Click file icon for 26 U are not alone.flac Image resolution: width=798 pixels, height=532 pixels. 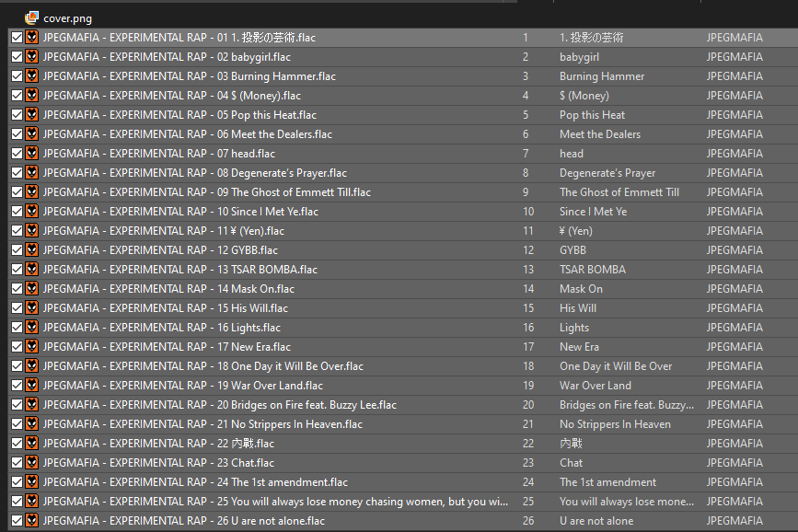31,521
